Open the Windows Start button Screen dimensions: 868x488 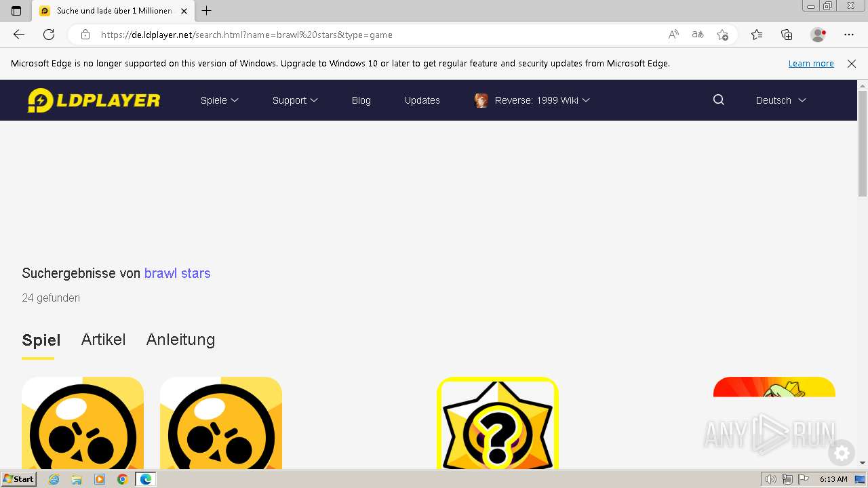[18, 479]
